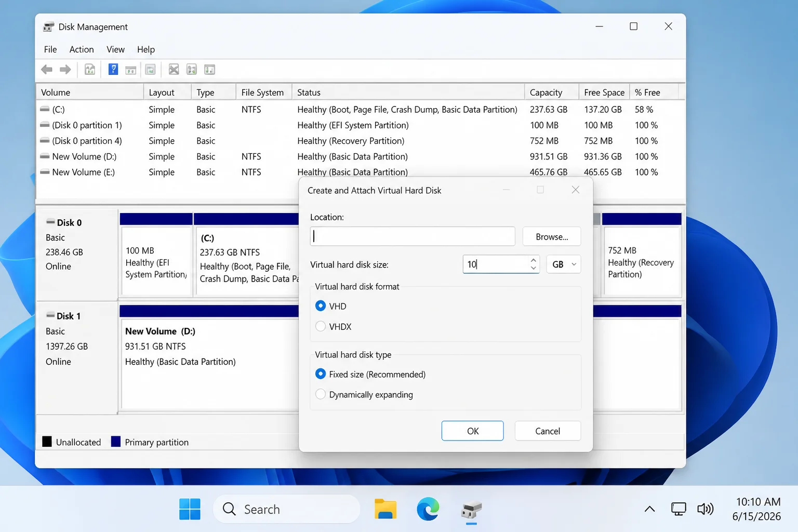The image size is (798, 532).
Task: Click the Back arrow in the toolbar
Action: pos(47,70)
